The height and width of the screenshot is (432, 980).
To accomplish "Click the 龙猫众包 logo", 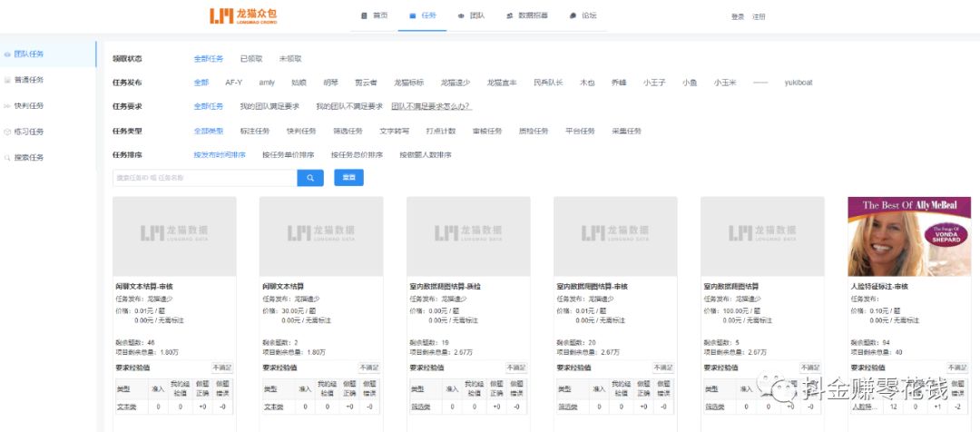I will pos(243,16).
